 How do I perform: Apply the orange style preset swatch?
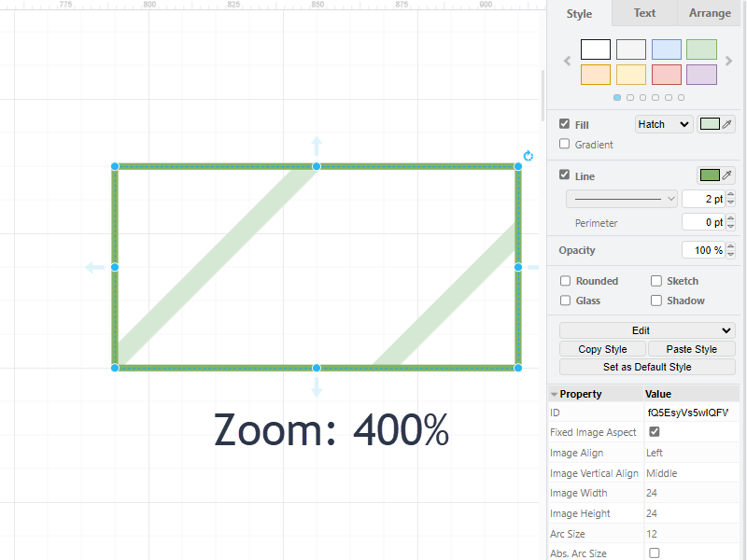click(x=596, y=75)
